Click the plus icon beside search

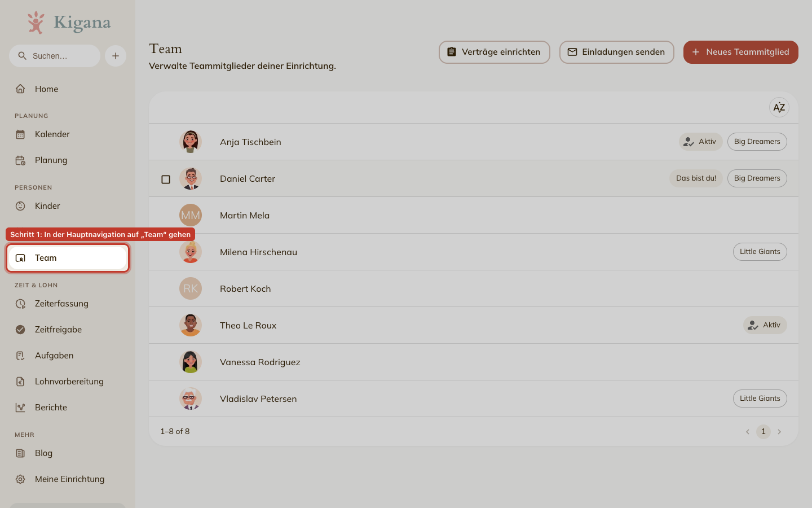point(116,56)
